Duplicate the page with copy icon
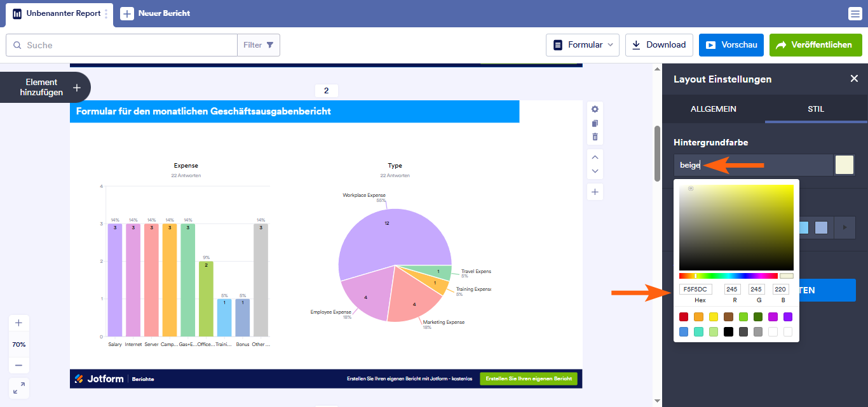Screen dimensions: 868x407 click(595, 123)
